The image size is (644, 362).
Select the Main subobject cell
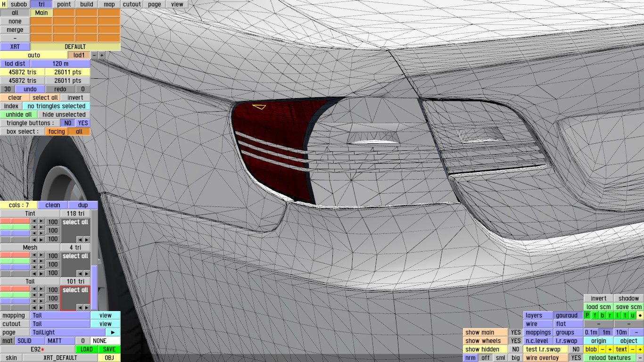point(41,13)
